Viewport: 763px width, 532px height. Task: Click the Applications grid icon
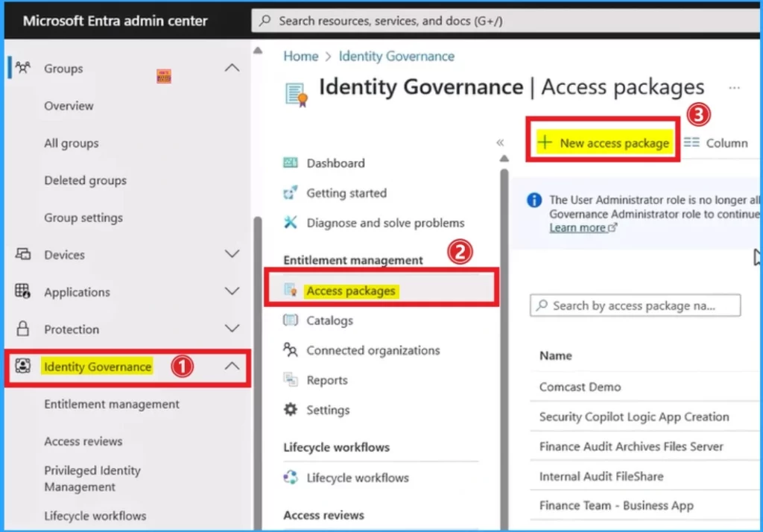pos(22,291)
